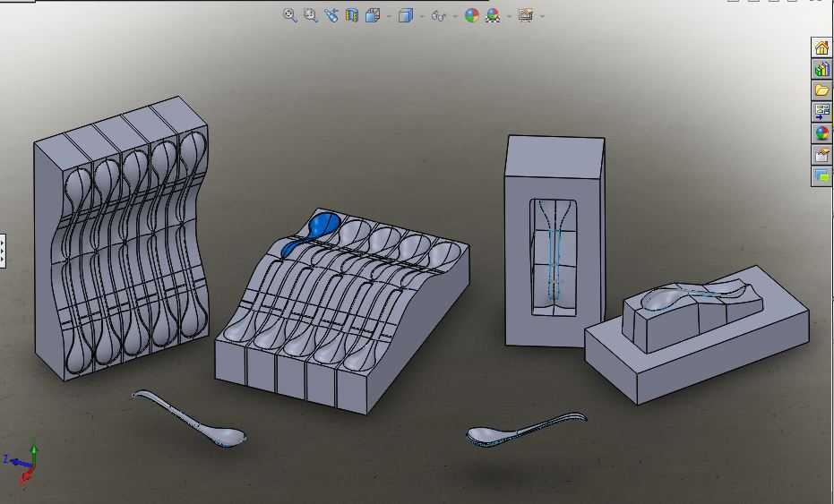Click the Display Style shaded cube icon
Screen dimensions: 834x504
406,15
